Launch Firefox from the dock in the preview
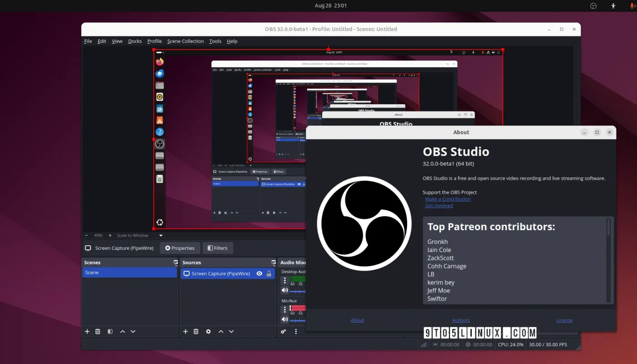The image size is (637, 364). [x=160, y=61]
